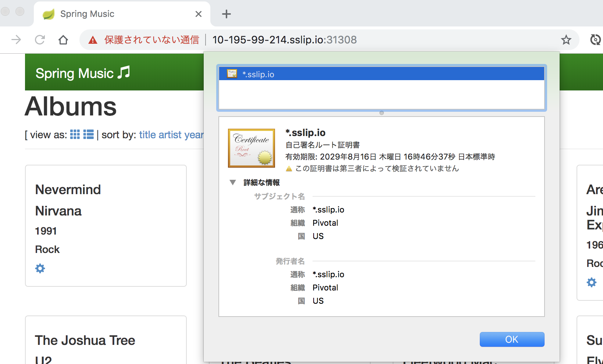This screenshot has height=364, width=603.
Task: Click the Spring Music leaf favicon
Action: coord(49,14)
